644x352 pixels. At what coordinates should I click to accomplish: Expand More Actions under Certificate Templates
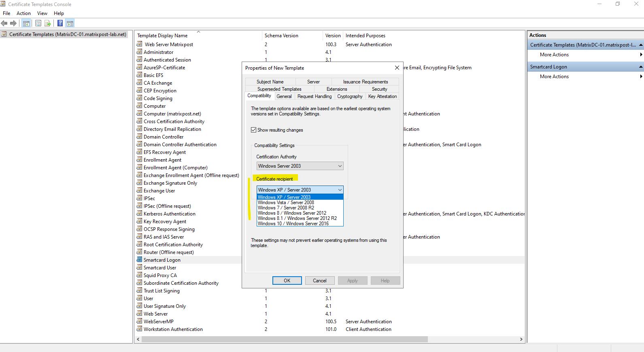(585, 55)
